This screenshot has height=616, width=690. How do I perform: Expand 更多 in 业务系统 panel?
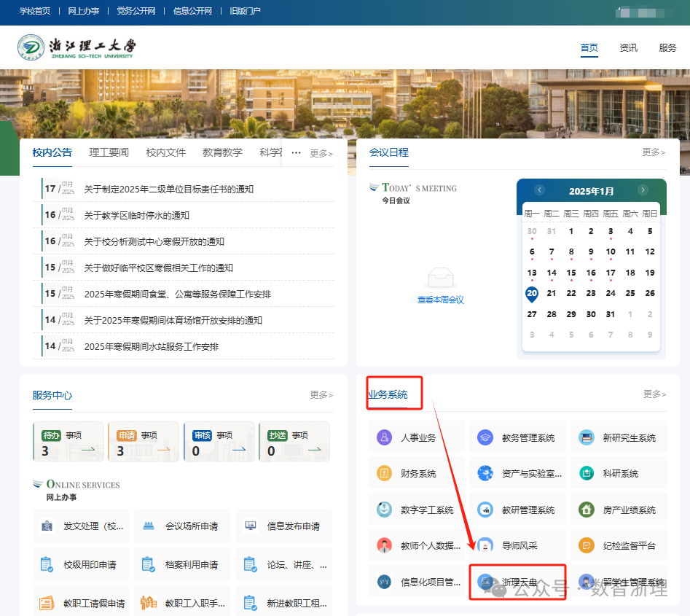pos(654,394)
